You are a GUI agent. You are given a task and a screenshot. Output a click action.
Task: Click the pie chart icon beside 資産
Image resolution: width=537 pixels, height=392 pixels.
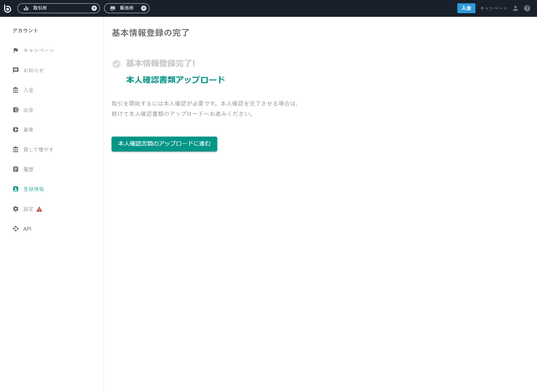(16, 130)
